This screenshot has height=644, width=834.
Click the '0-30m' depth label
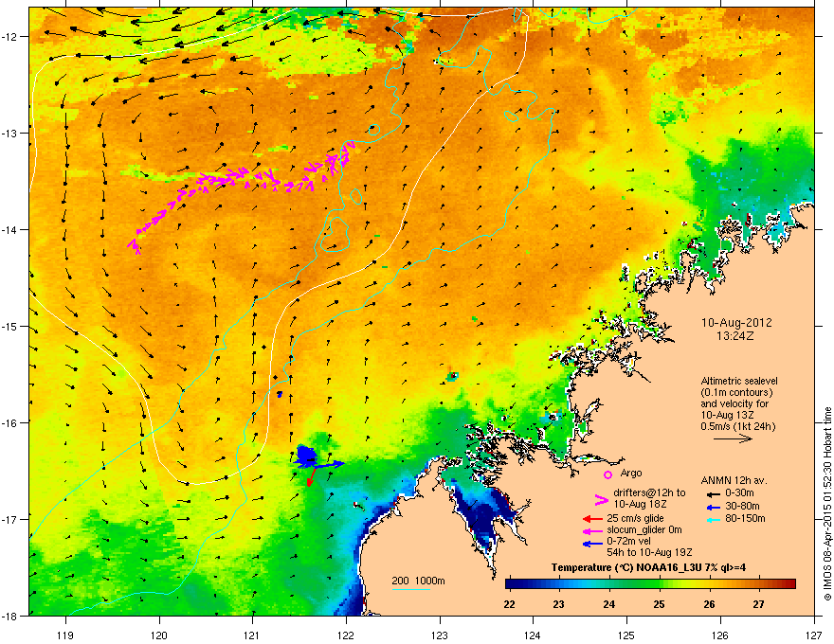[739, 493]
